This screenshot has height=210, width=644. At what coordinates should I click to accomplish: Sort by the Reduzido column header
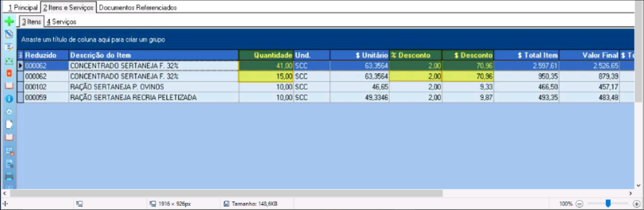tap(46, 55)
